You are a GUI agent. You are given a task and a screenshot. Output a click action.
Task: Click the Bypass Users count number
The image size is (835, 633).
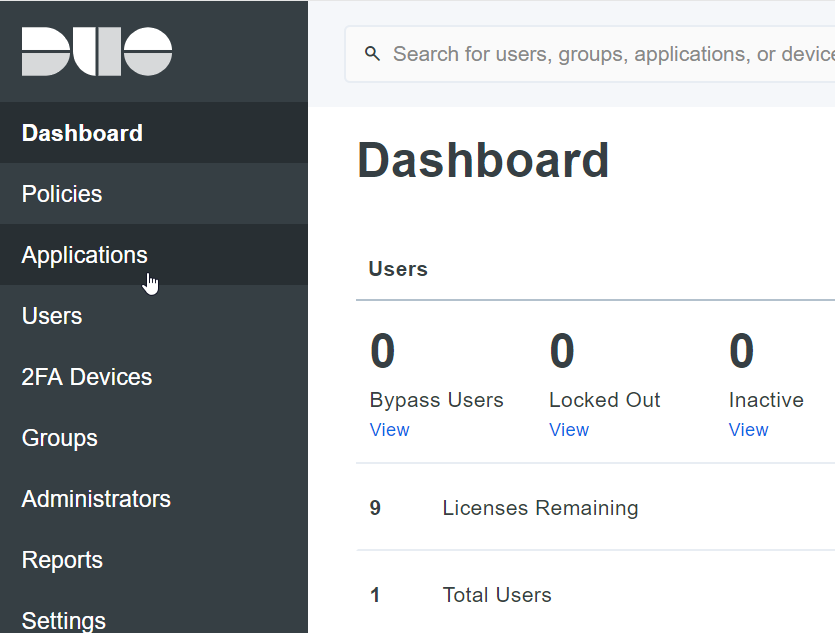(x=383, y=352)
